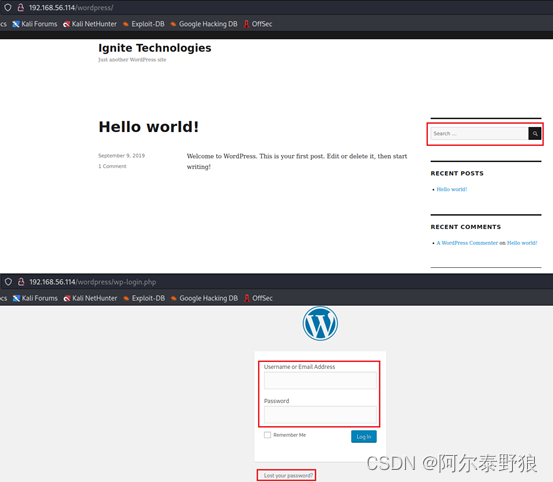Click the shield icon in the top address bar
The width and height of the screenshot is (553, 482).
click(x=8, y=7)
